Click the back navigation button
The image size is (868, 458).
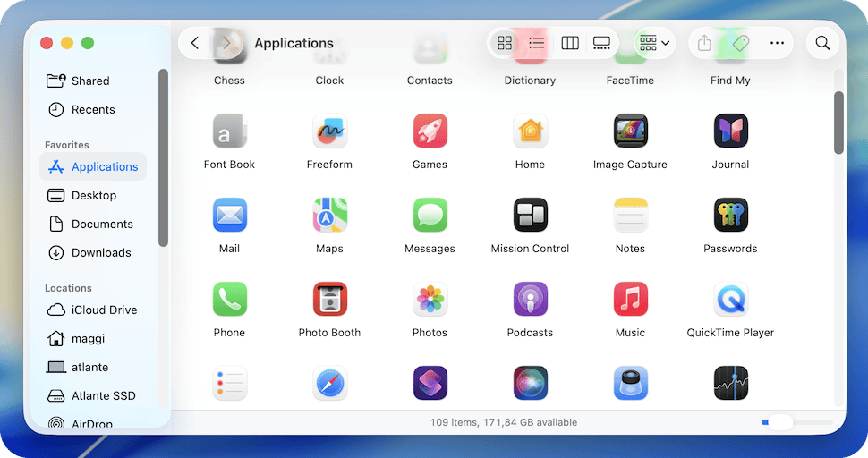pos(195,43)
